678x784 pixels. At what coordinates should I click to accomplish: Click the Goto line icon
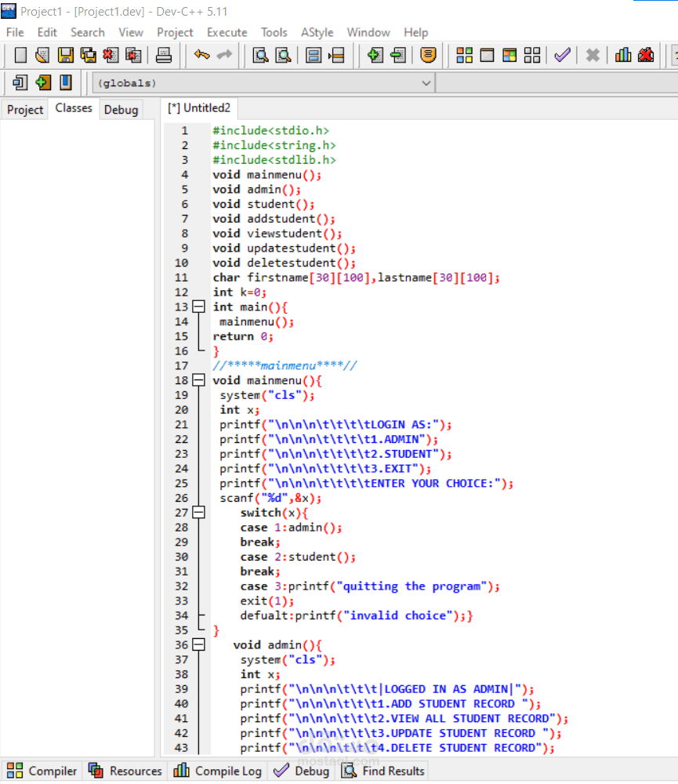coord(336,55)
